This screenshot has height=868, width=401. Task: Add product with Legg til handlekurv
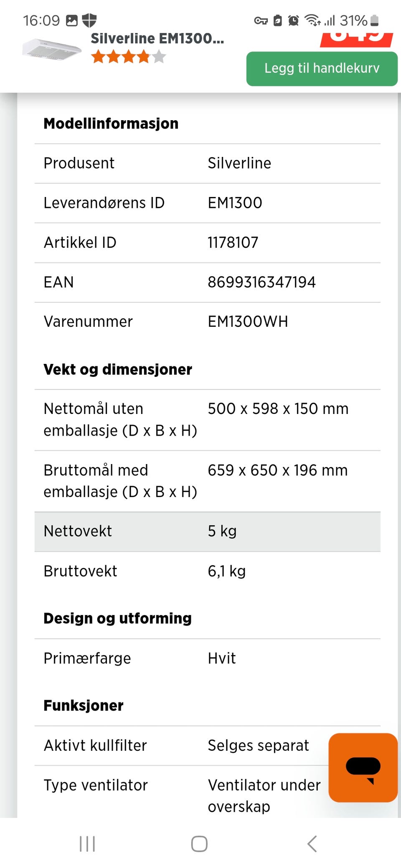tap(322, 68)
